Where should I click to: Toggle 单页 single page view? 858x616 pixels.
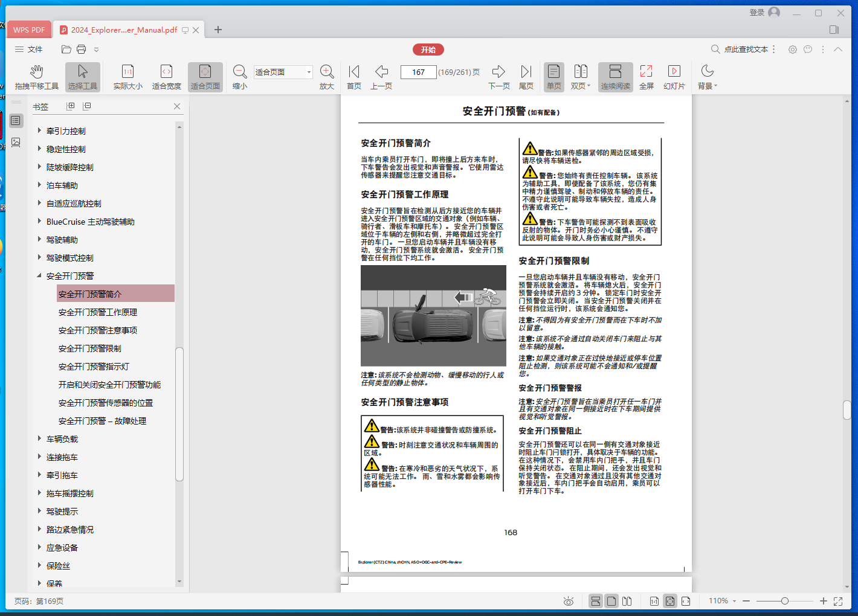pyautogui.click(x=553, y=77)
